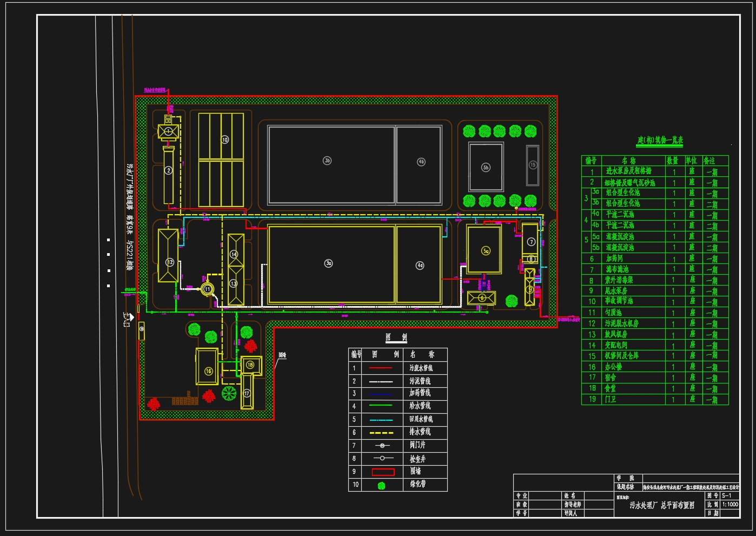
Task: Pick the circled 10 marker on the regulating tank
Action: tap(225, 140)
